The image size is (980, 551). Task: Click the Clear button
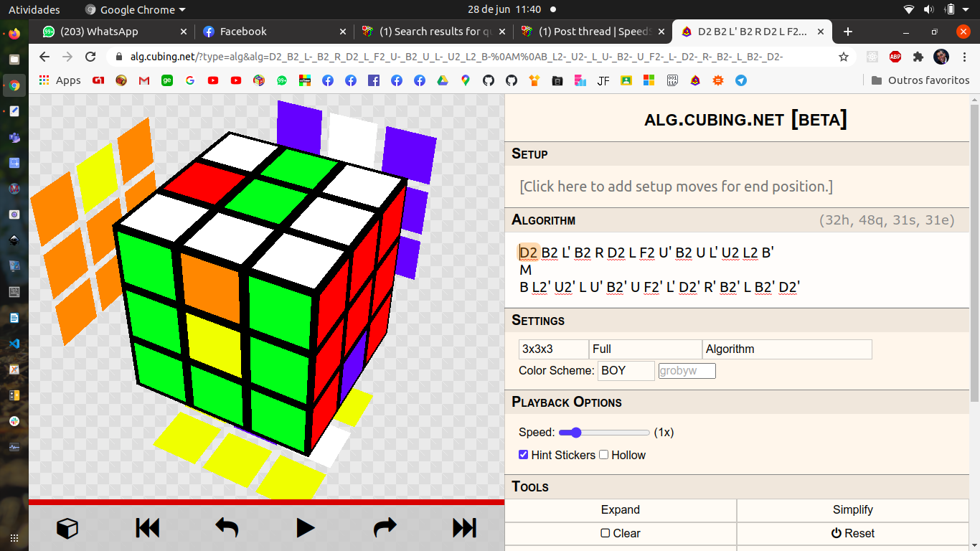point(621,534)
